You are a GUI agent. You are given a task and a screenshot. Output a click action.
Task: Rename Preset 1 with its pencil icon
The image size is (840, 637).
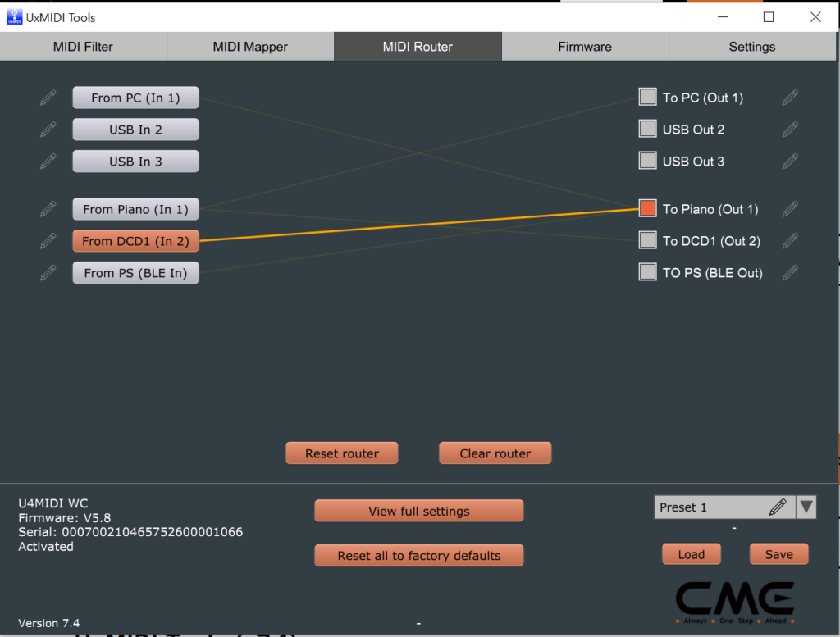tap(777, 507)
